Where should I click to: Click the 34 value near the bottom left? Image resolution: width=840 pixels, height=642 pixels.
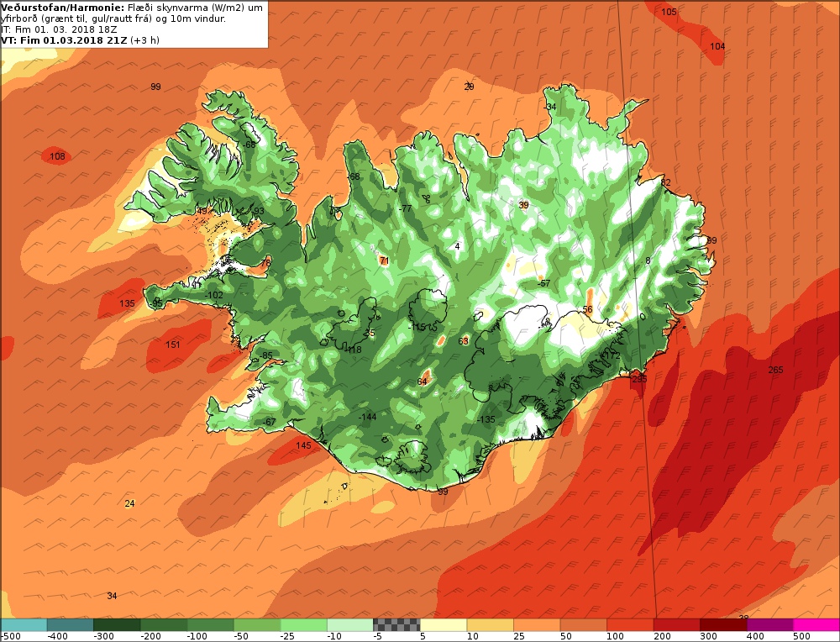point(112,596)
